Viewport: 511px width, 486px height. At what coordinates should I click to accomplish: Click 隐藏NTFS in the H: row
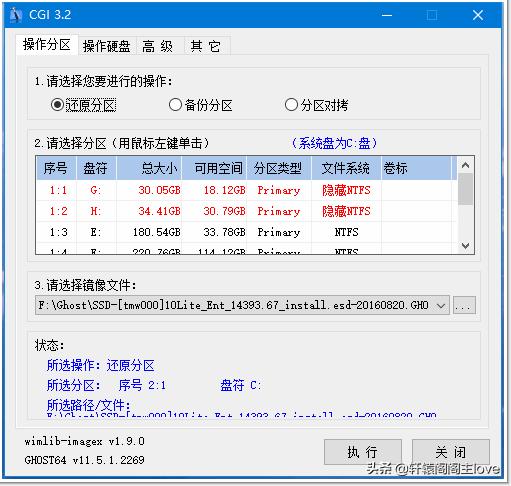coord(346,211)
